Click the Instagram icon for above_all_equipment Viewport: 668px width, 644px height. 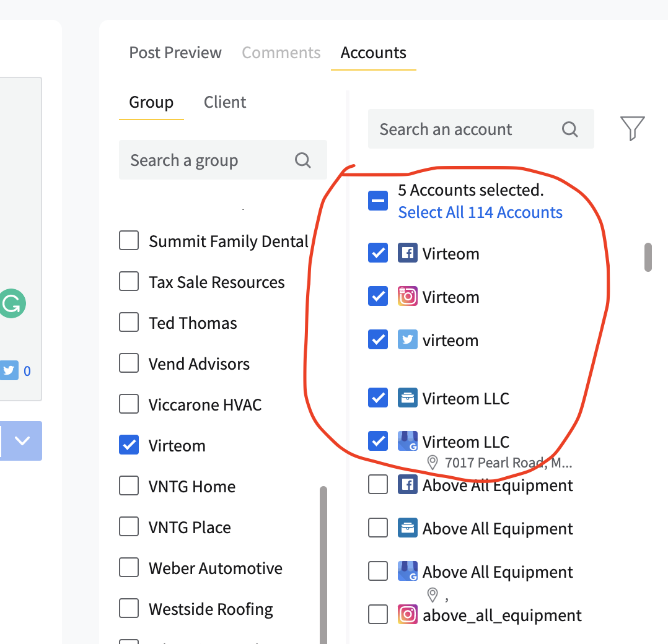pyautogui.click(x=407, y=615)
